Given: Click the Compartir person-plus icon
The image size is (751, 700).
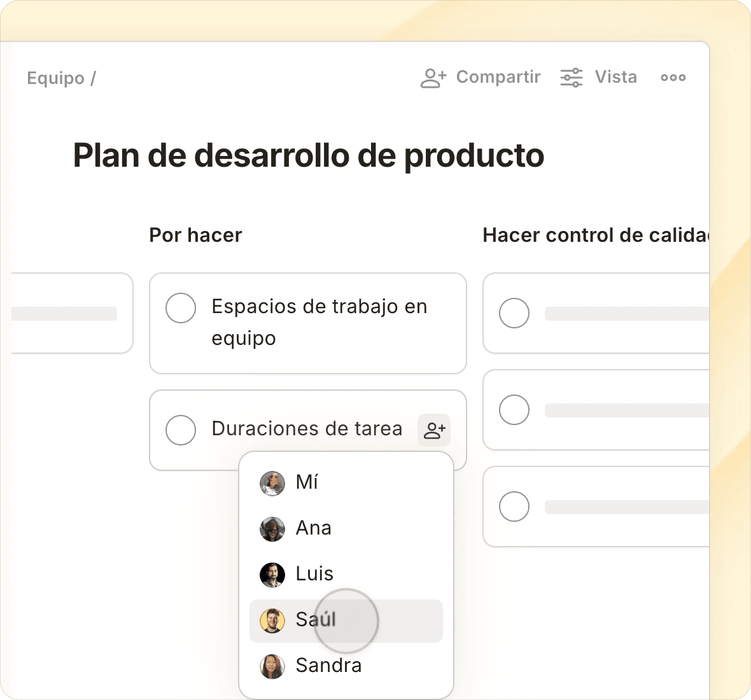Looking at the screenshot, I should (433, 78).
